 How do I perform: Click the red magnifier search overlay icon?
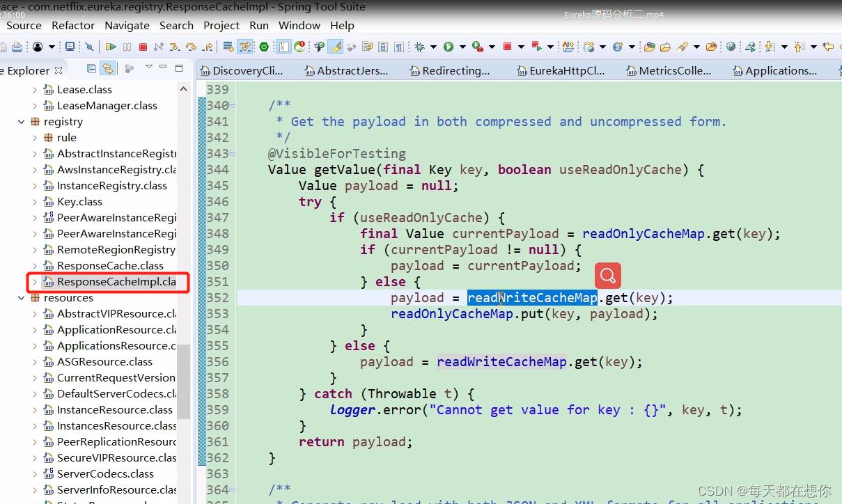(607, 276)
